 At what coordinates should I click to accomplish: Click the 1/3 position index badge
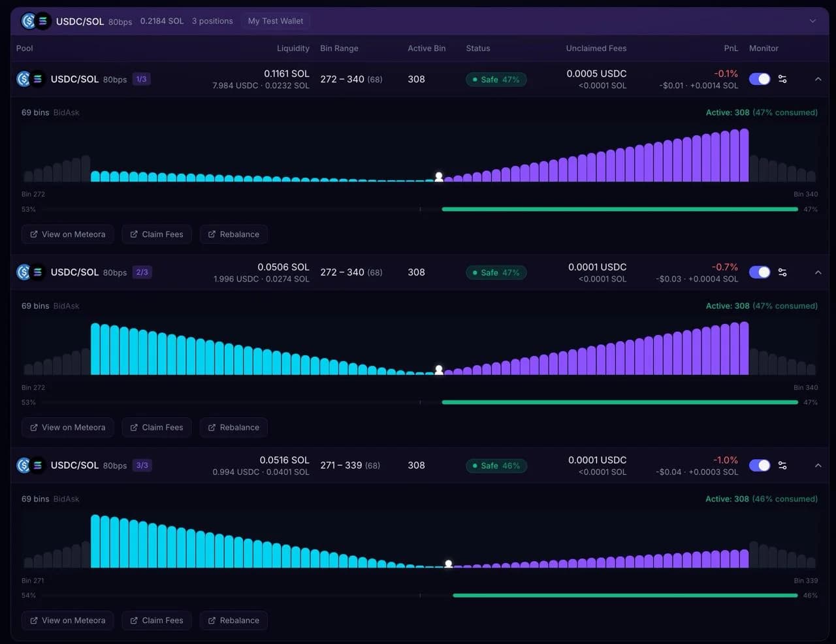[142, 79]
